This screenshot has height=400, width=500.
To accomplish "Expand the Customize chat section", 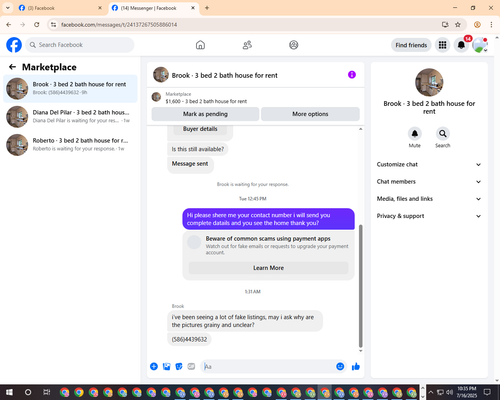I will [429, 164].
